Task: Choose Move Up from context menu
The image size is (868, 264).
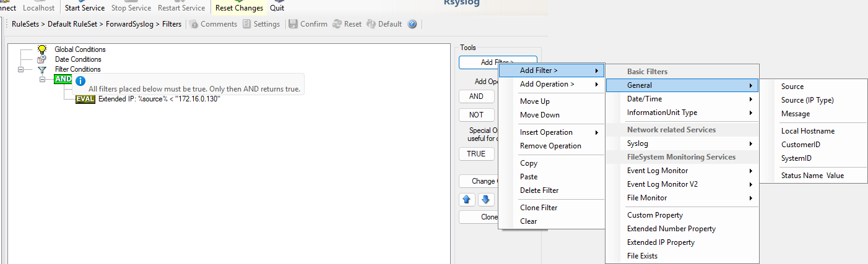Action: pyautogui.click(x=552, y=101)
